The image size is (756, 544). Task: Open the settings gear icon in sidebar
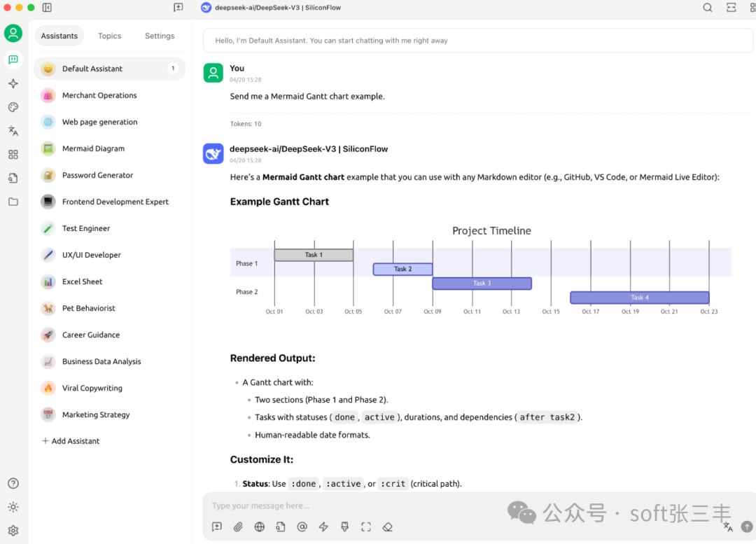[x=13, y=531]
